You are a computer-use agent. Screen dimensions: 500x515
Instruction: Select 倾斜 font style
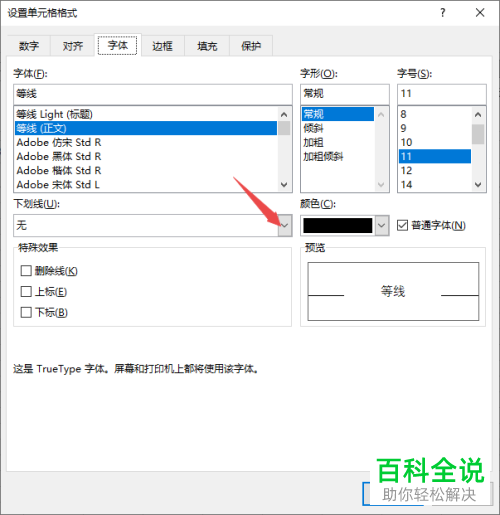[338, 128]
